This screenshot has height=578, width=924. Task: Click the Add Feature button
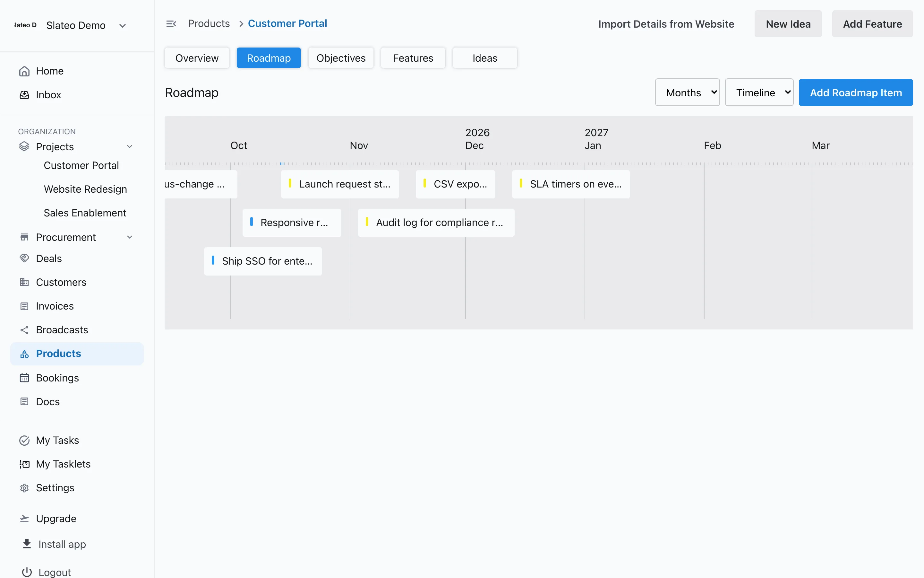tap(872, 24)
